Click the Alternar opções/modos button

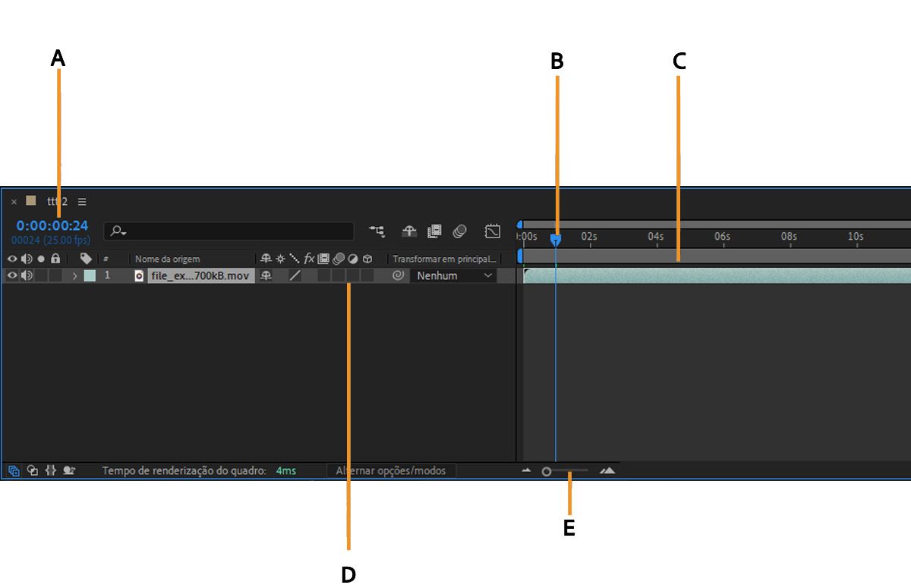coord(392,471)
